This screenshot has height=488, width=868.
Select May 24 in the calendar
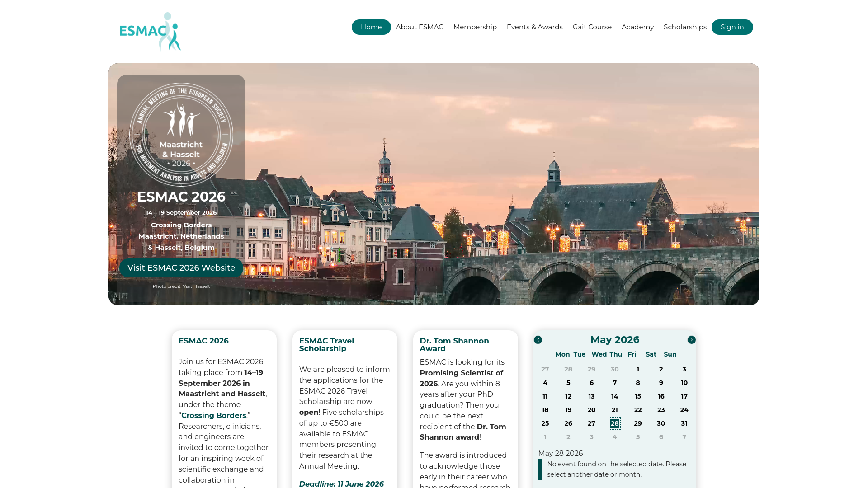pyautogui.click(x=684, y=410)
